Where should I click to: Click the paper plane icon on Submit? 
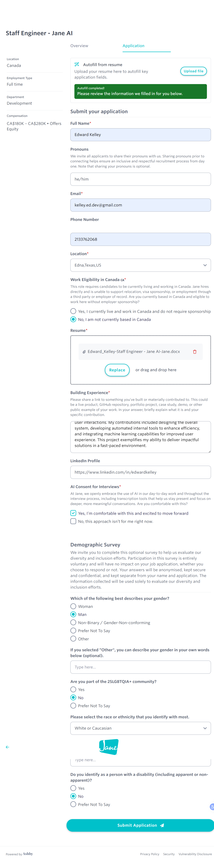pos(162,825)
